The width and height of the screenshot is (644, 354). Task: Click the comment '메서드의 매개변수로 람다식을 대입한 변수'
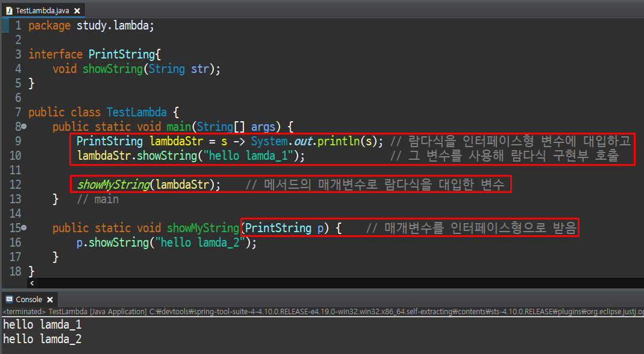click(384, 184)
